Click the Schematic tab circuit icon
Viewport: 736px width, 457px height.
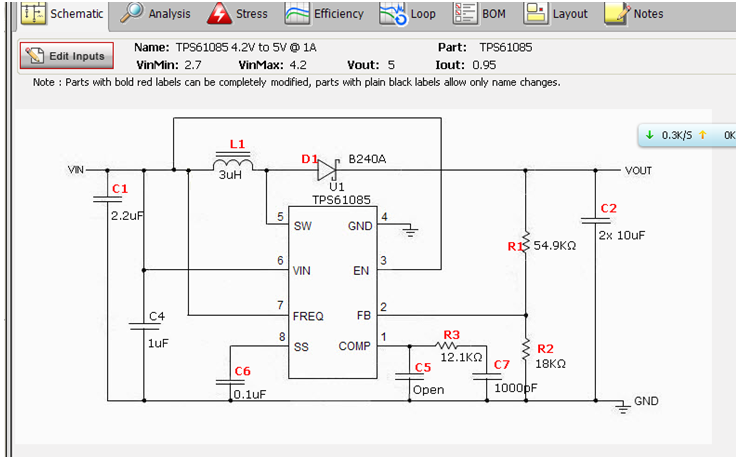pos(33,13)
